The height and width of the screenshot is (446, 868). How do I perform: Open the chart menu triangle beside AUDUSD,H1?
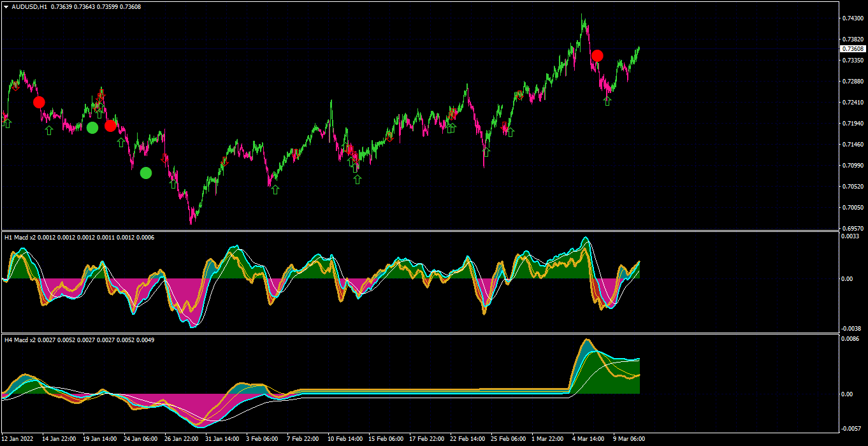6,6
